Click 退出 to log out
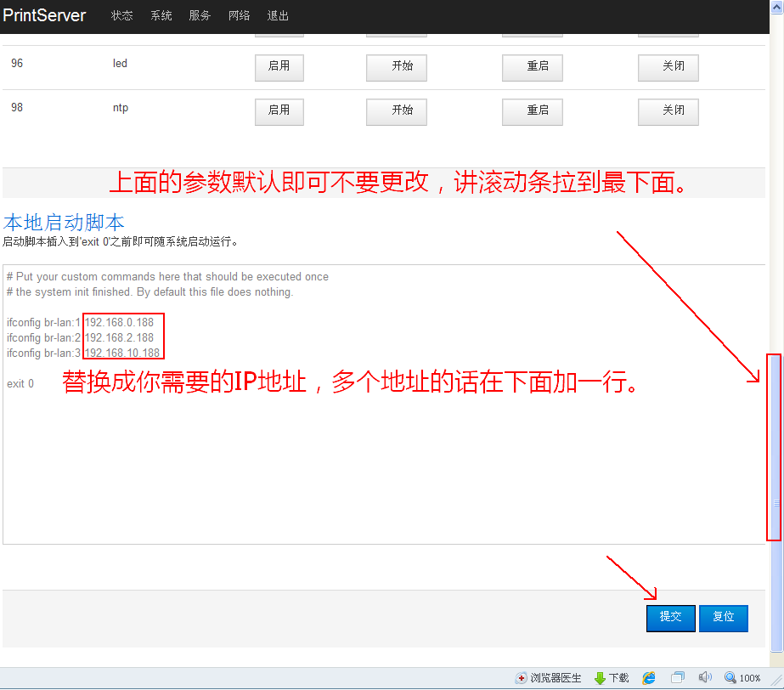 [278, 16]
